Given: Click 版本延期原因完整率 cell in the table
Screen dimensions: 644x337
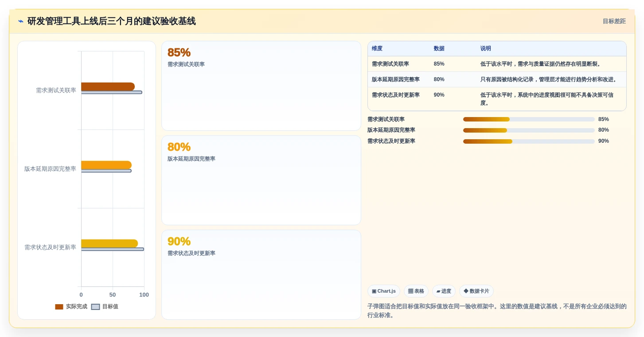Looking at the screenshot, I should 396,79.
